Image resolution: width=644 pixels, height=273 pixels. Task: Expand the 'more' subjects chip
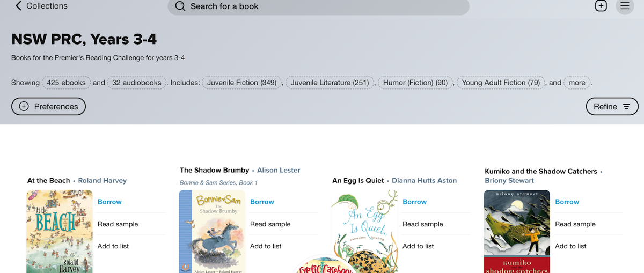pos(577,83)
